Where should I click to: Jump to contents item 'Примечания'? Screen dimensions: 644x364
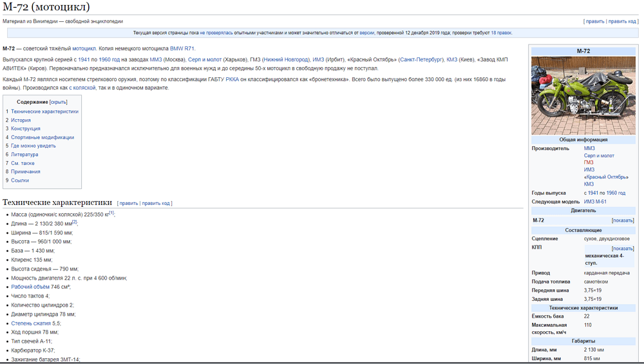[26, 172]
